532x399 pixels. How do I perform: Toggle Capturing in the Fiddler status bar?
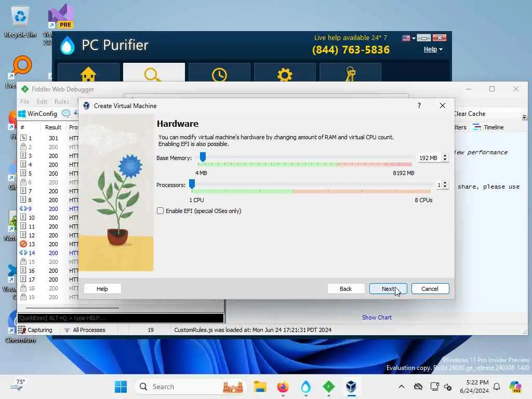pyautogui.click(x=35, y=330)
